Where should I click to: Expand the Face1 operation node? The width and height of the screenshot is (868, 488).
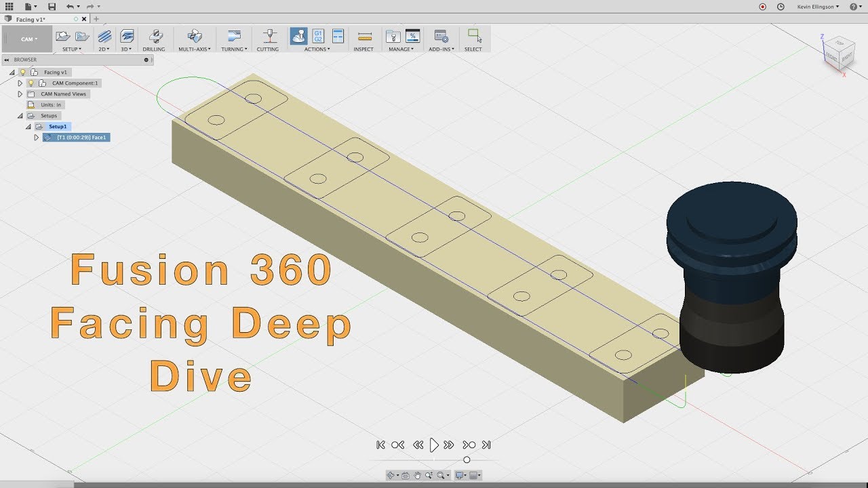pyautogui.click(x=36, y=138)
